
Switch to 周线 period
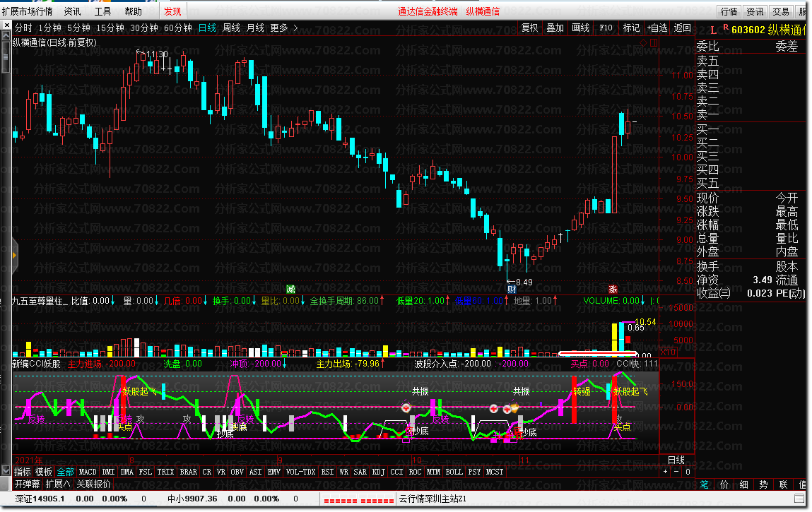[231, 28]
